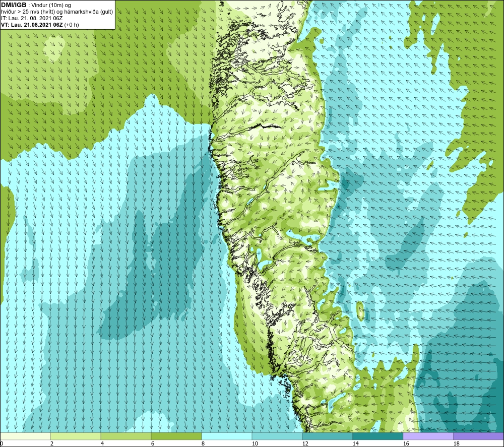Click the 'DMI/IGB' title text

(14, 5)
